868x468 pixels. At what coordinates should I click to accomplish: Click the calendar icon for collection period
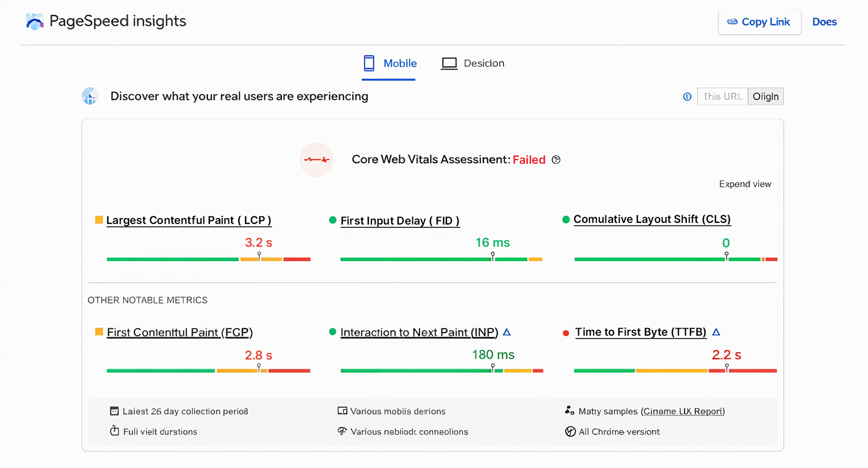tap(114, 411)
